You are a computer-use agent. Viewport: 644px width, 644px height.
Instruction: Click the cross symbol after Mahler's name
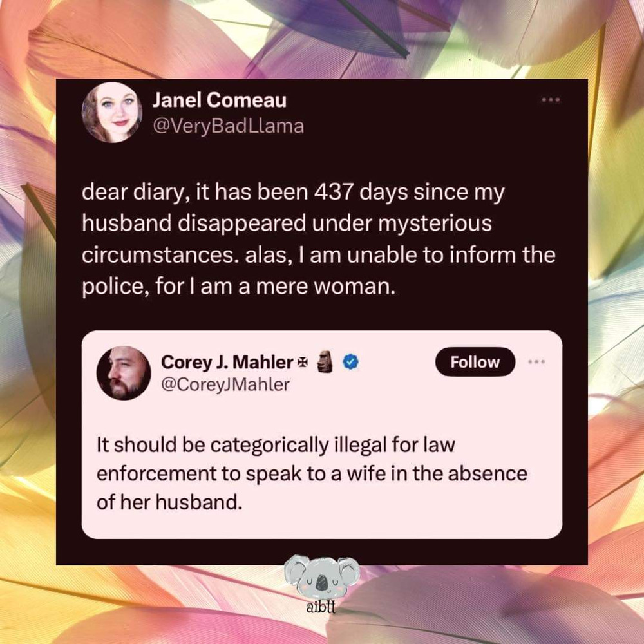click(302, 361)
